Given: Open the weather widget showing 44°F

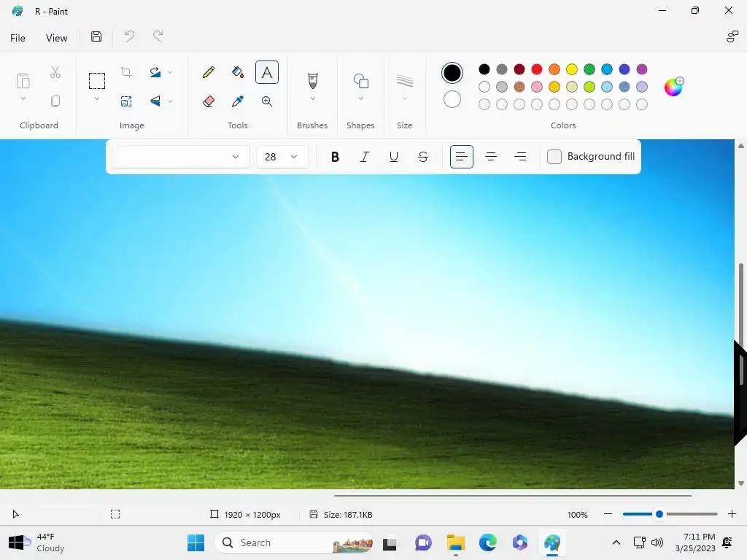Looking at the screenshot, I should [37, 542].
